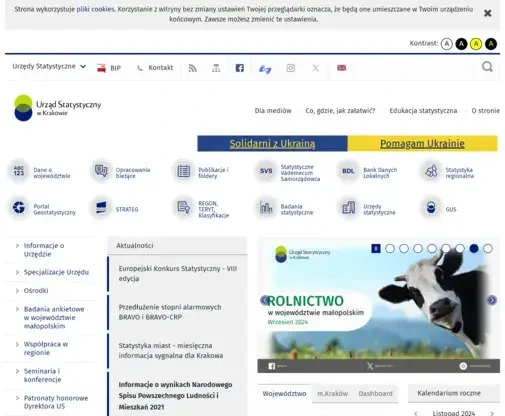This screenshot has height=416, width=505.
Task: Select the filled active slide dot
Action: 474,249
